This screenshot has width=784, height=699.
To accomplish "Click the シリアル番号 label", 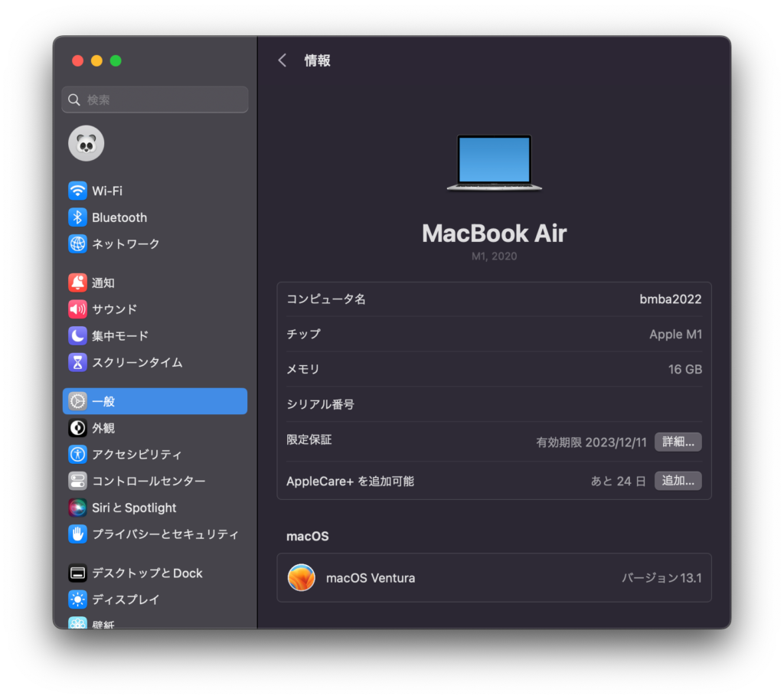I will (x=321, y=404).
